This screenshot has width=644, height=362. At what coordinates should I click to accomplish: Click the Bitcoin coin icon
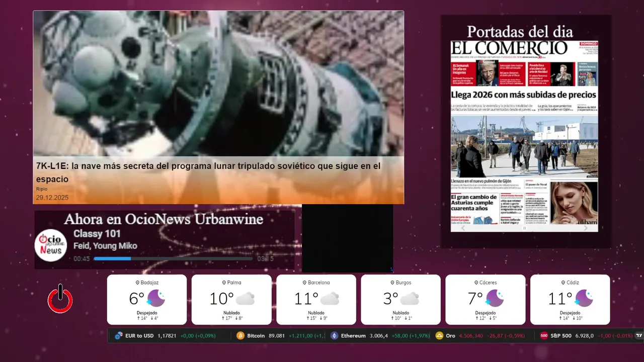[x=240, y=336]
